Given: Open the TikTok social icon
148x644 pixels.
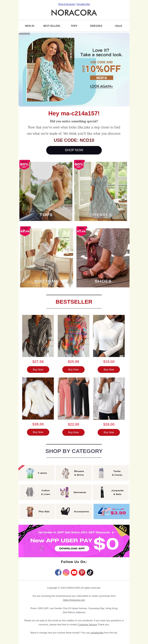Looking at the screenshot, I should (x=90, y=572).
